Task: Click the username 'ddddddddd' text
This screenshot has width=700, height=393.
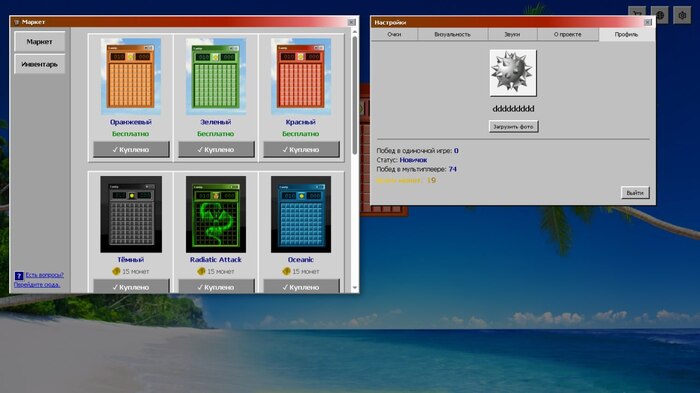Action: pos(513,109)
